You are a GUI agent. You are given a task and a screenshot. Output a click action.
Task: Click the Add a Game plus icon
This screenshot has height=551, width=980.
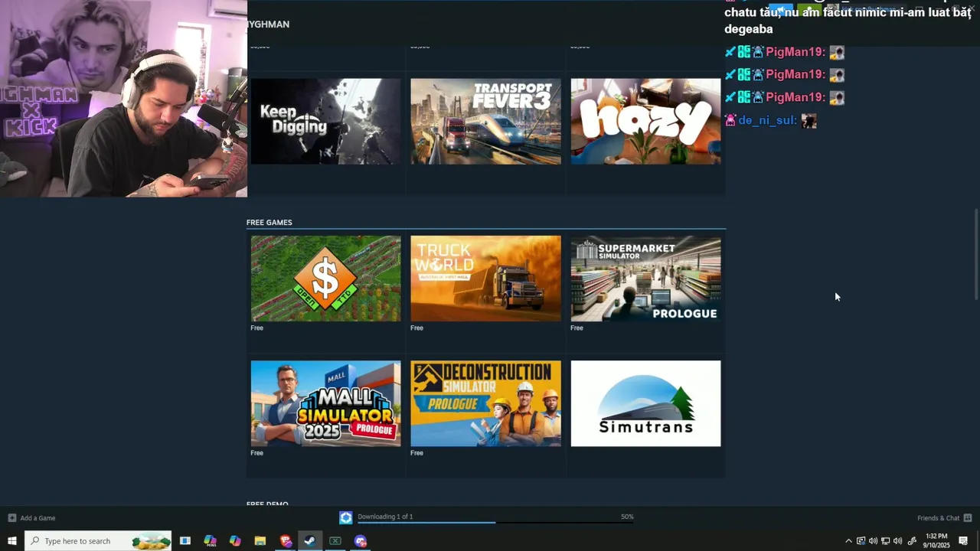coord(11,518)
